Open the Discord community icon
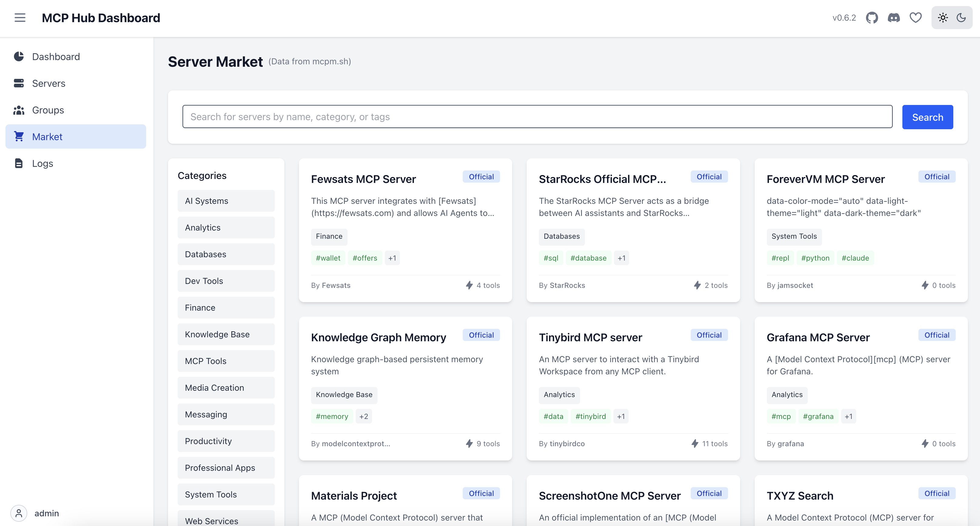The width and height of the screenshot is (980, 526). pyautogui.click(x=894, y=18)
